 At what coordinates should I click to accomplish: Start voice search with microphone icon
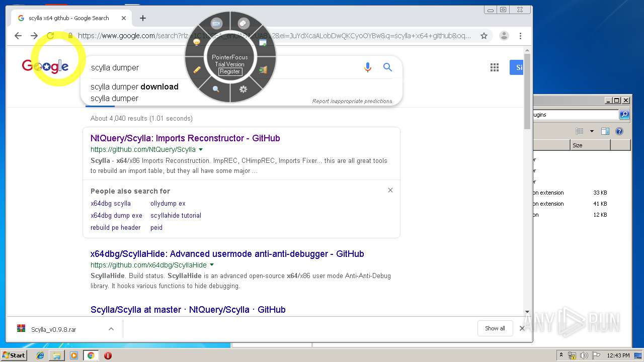[368, 67]
